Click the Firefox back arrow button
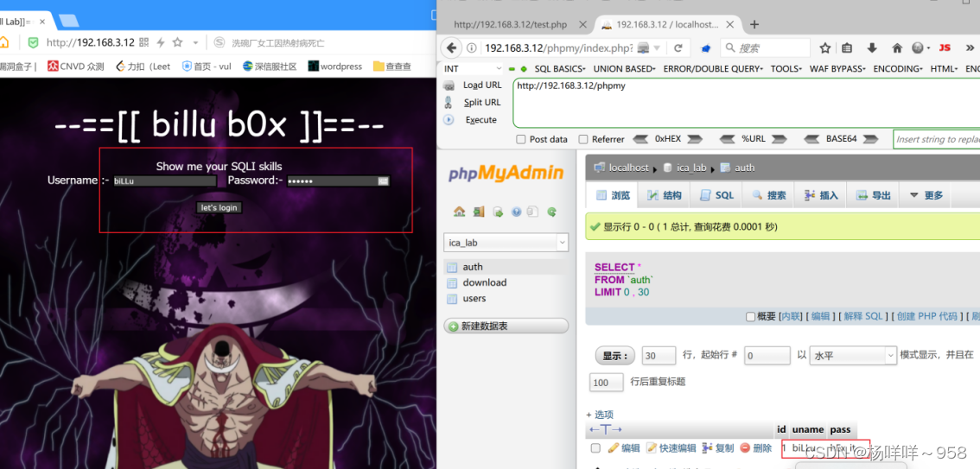Image resolution: width=980 pixels, height=469 pixels. coord(453,48)
